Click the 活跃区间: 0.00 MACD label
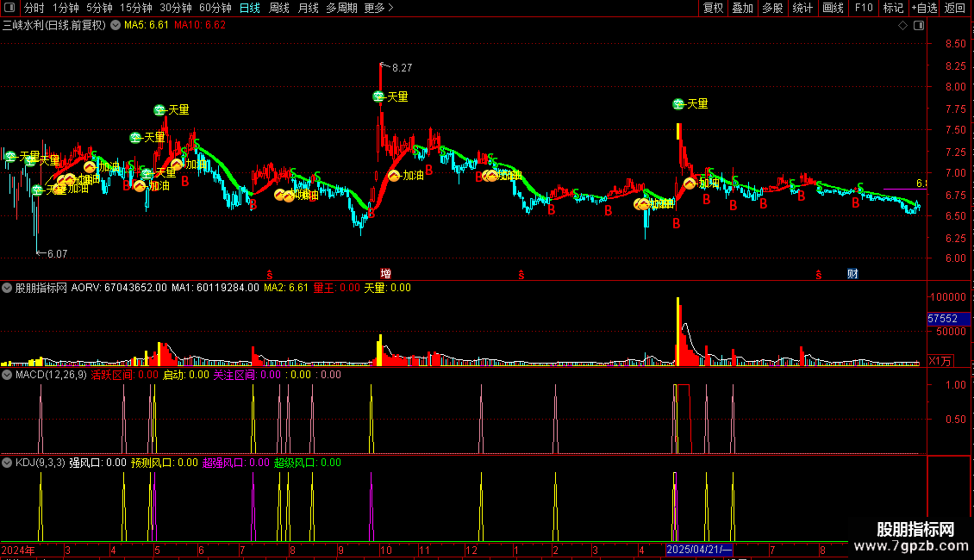974x560 pixels. pyautogui.click(x=124, y=375)
